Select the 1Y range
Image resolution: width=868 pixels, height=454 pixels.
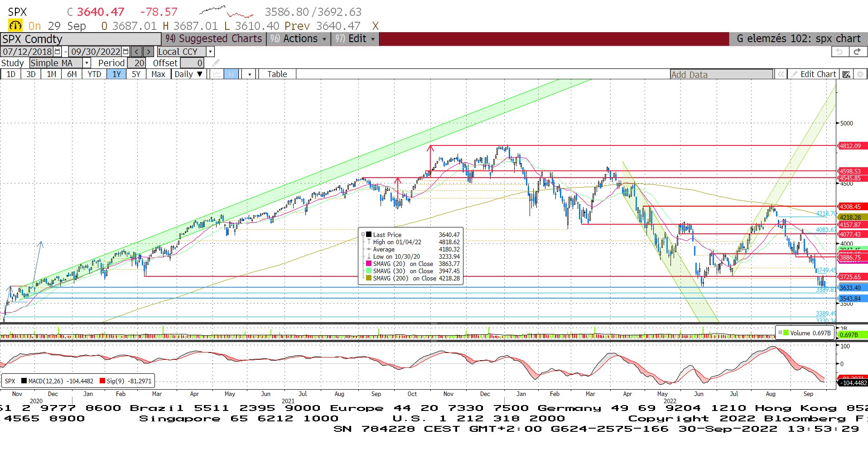click(116, 74)
